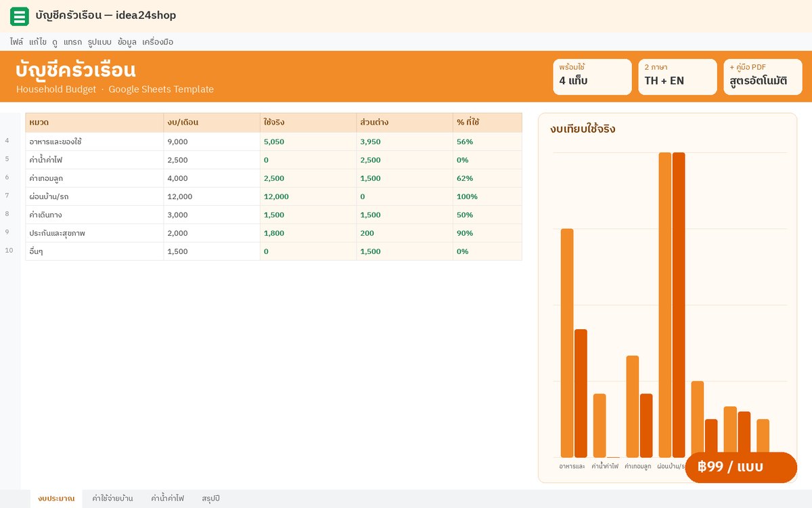Select the 2,000 budget cell

click(x=212, y=233)
